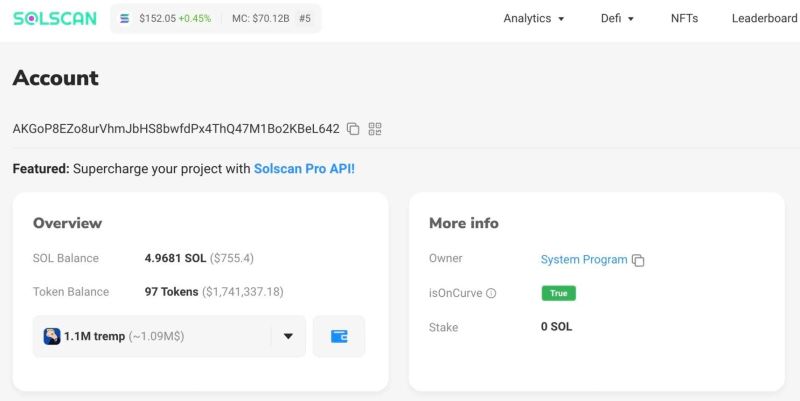Expand token list with the dropdown arrow

[x=288, y=336]
